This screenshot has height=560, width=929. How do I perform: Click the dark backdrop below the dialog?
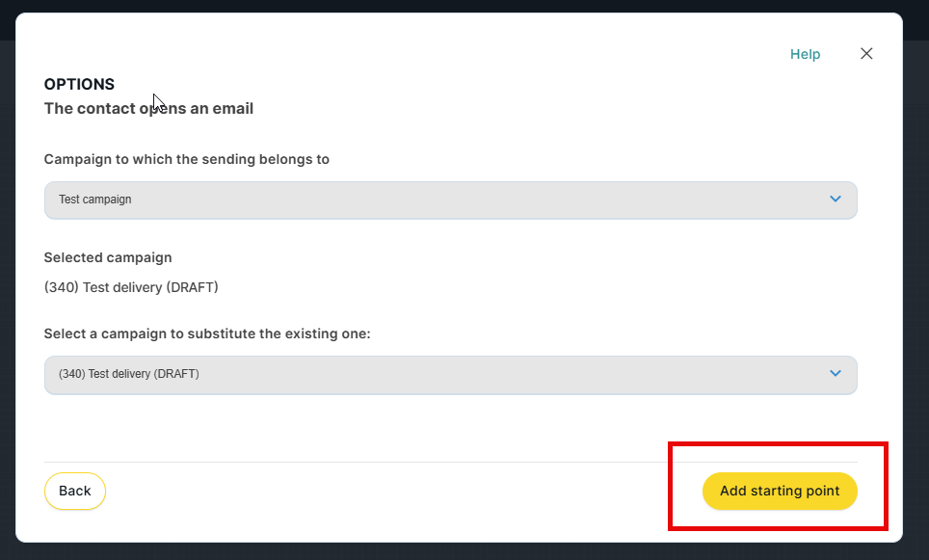[x=463, y=552]
